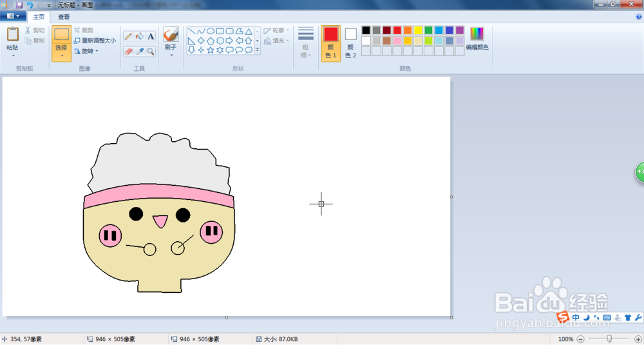The height and width of the screenshot is (345, 644).
Task: Open the Paste (粘贴) dropdown arrow
Action: coord(13,55)
